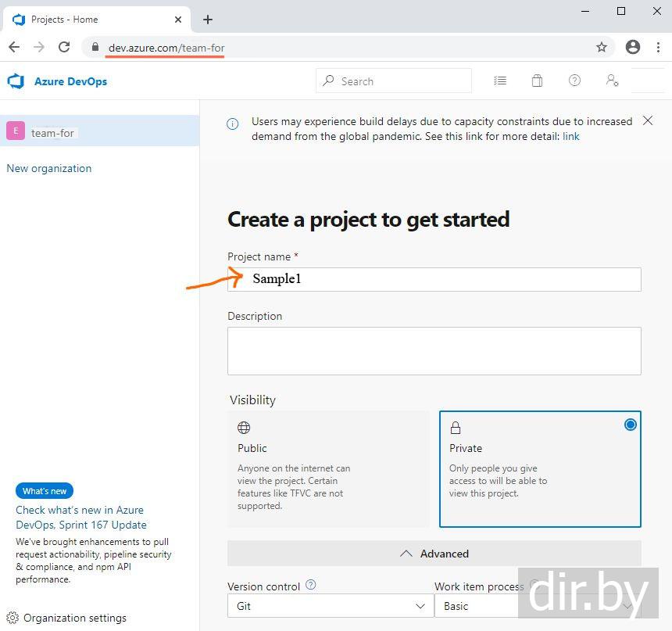Minimize the browser window
672x631 pixels.
coord(585,11)
